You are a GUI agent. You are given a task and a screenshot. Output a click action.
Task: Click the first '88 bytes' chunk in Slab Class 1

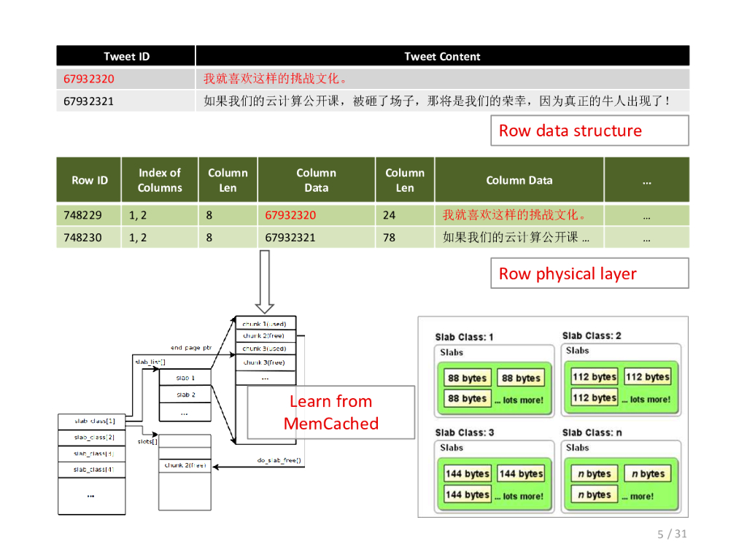coord(467,378)
